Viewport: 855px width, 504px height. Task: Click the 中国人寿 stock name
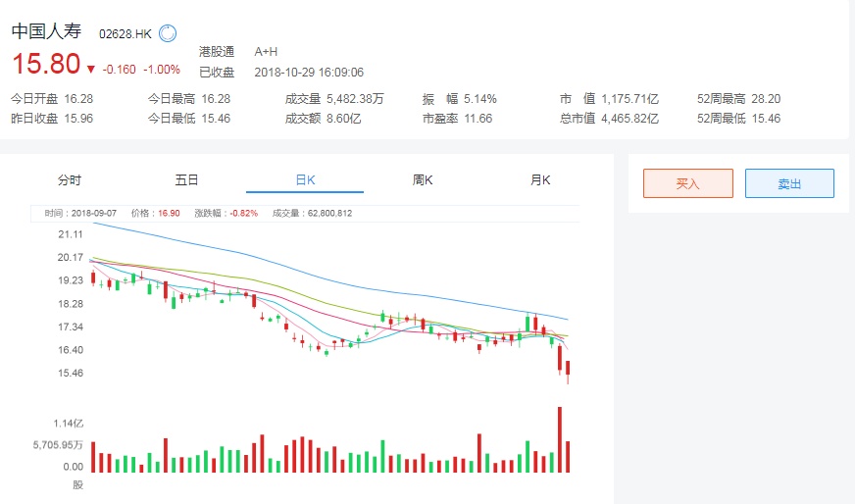click(x=48, y=31)
